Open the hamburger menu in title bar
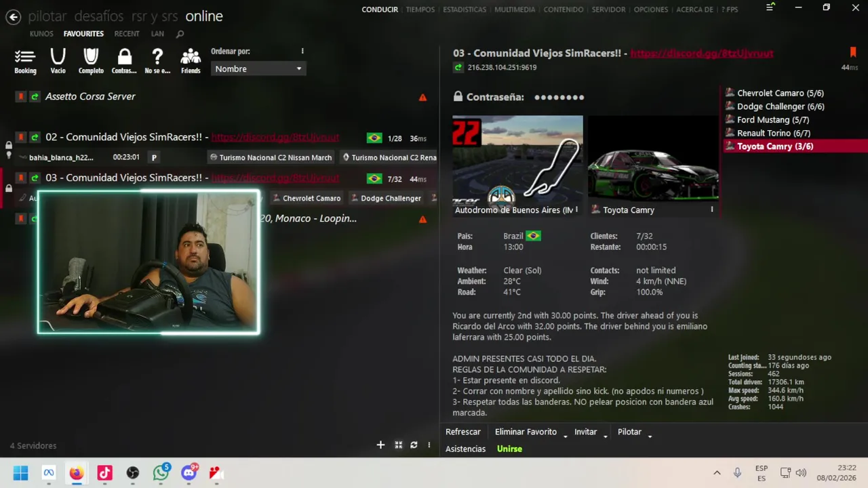The width and height of the screenshot is (868, 488). click(770, 7)
